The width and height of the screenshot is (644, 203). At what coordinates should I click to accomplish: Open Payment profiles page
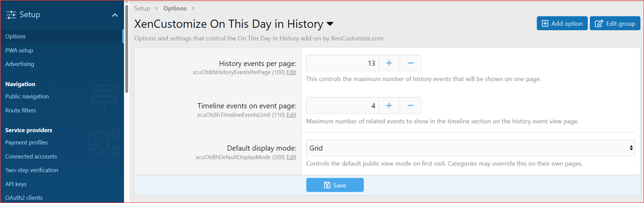tap(27, 142)
